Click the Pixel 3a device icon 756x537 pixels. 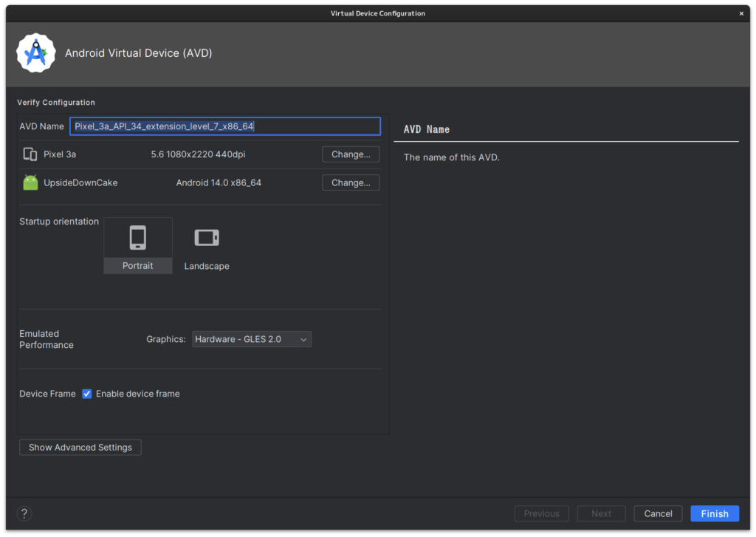[30, 154]
